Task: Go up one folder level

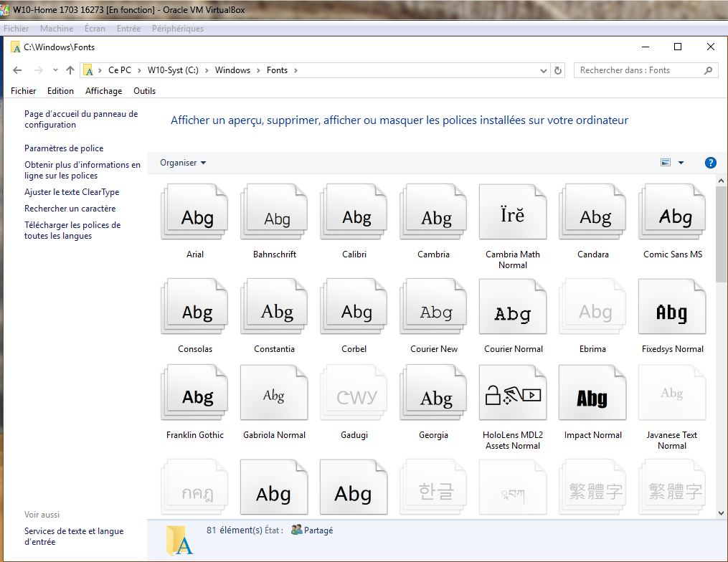Action: pos(70,70)
